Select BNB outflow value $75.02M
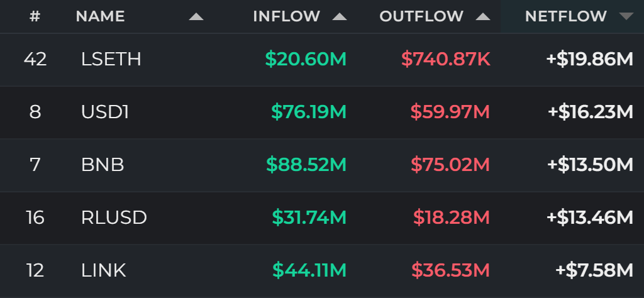This screenshot has height=298, width=644. (450, 165)
